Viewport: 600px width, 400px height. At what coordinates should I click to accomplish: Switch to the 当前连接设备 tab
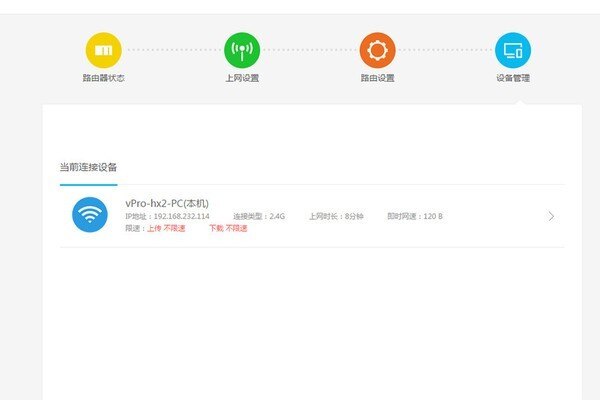pyautogui.click(x=88, y=167)
